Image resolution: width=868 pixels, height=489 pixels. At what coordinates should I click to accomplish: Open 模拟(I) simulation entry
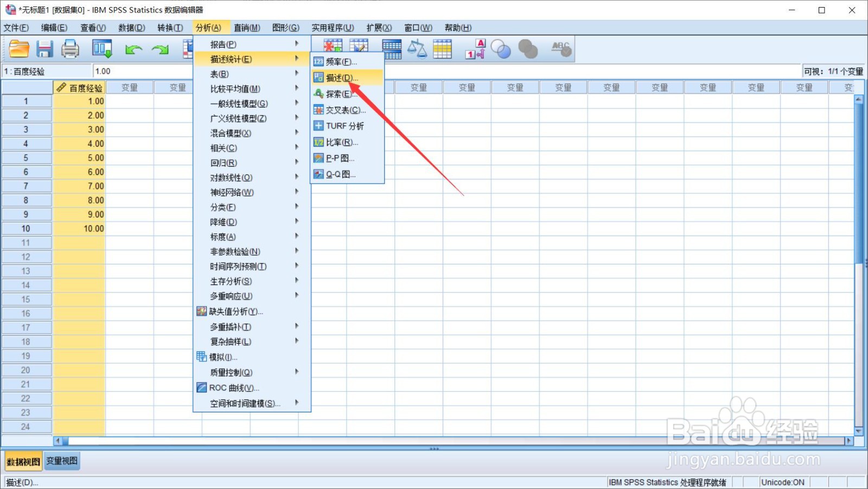252,357
